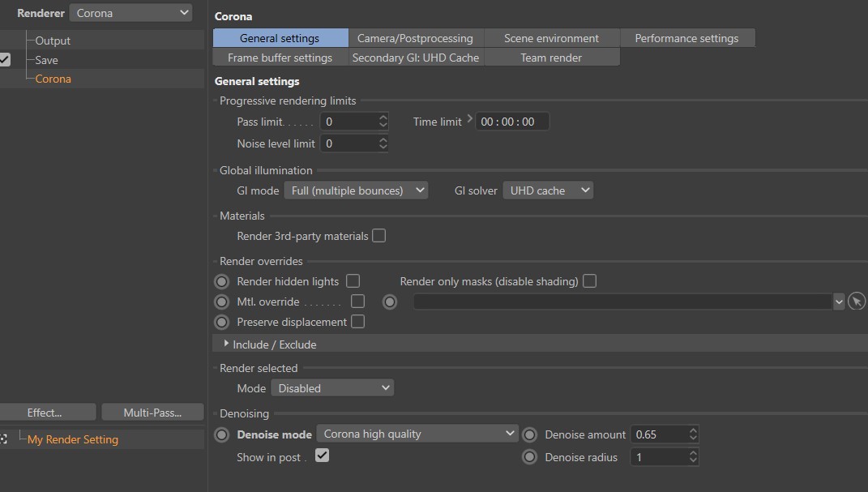868x492 pixels.
Task: Toggle the Preserve displacement animation dot
Action: (221, 322)
